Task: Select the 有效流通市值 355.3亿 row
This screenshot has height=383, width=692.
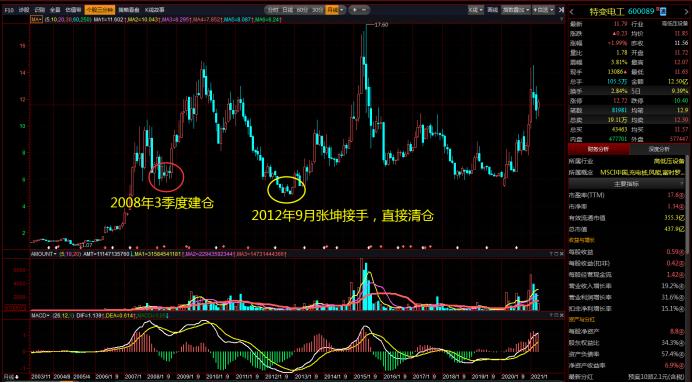Action: pyautogui.click(x=628, y=218)
